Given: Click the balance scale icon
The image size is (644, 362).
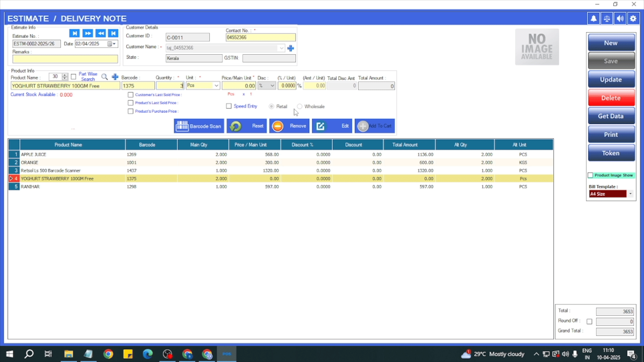Looking at the screenshot, I should tap(607, 18).
